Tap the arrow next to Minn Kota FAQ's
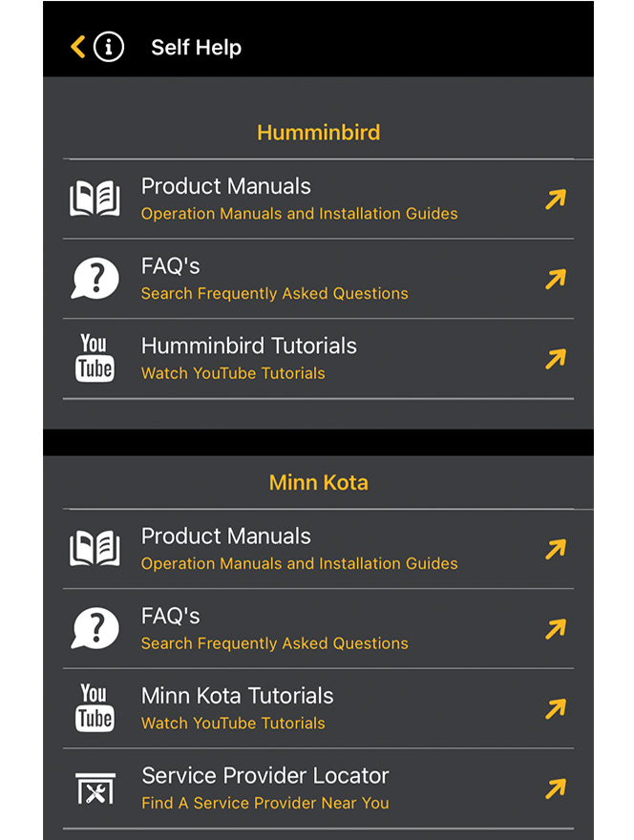The image size is (634, 840). (x=555, y=628)
